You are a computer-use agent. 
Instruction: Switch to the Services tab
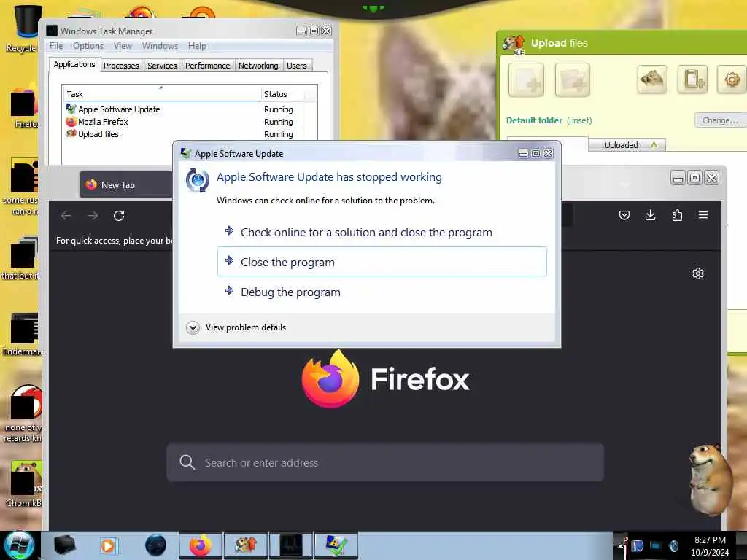(162, 65)
